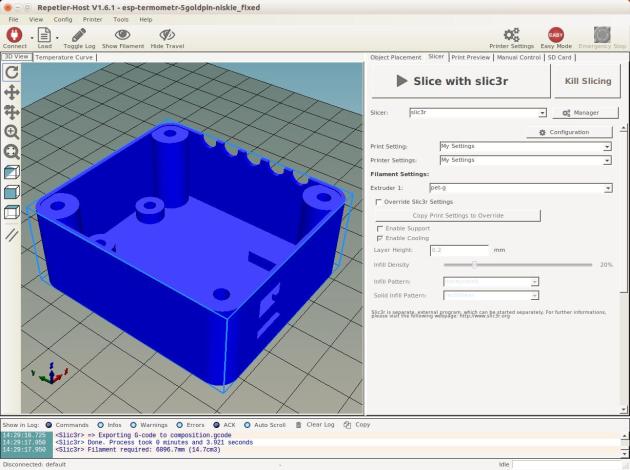Open the Tools menu
The image size is (630, 470).
(x=121, y=19)
